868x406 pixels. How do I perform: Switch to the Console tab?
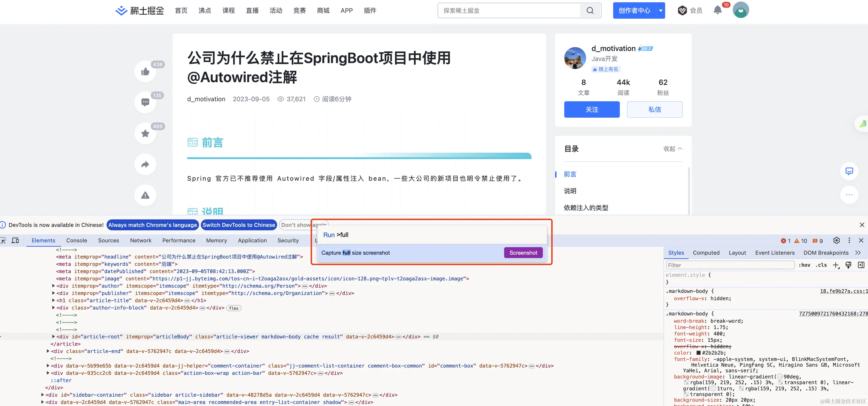[x=76, y=240]
